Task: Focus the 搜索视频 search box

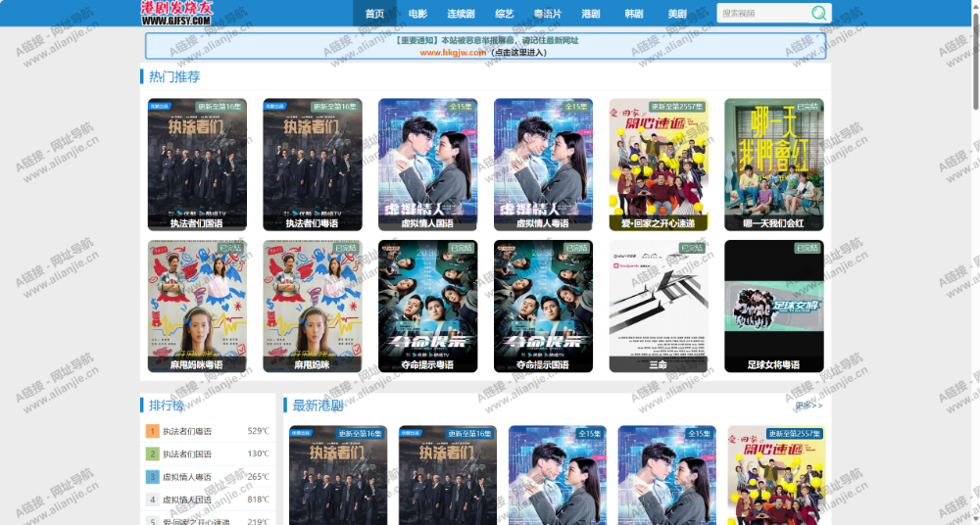Action: 763,13
